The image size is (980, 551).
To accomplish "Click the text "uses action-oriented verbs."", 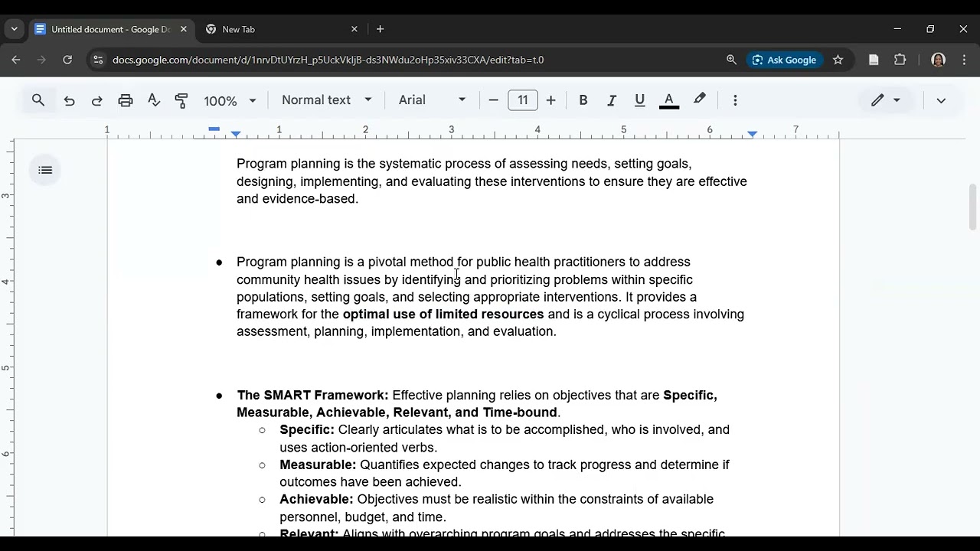I will pyautogui.click(x=358, y=448).
